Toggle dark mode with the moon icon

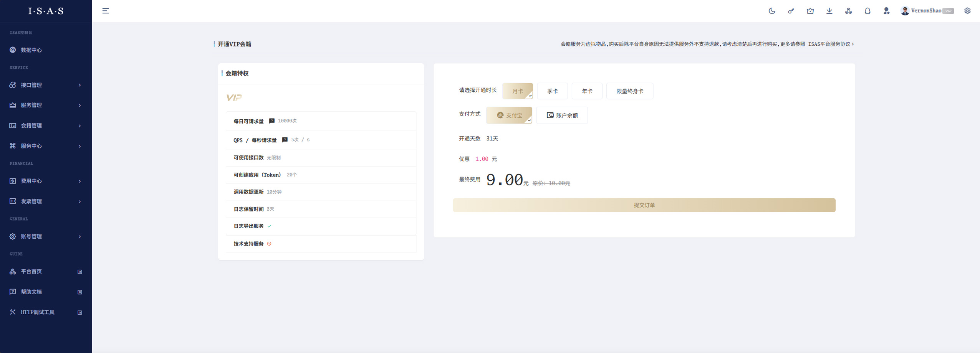point(771,11)
